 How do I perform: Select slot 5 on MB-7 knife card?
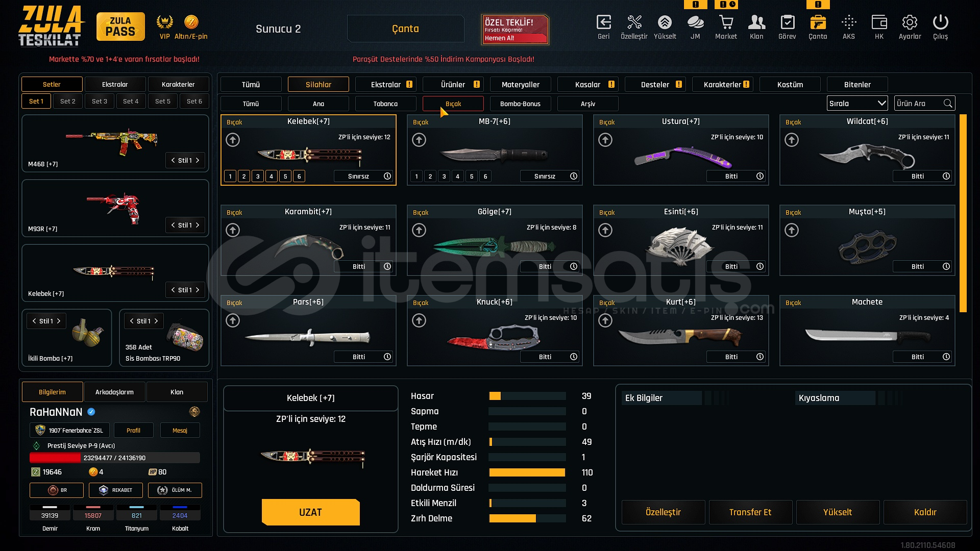tap(472, 177)
